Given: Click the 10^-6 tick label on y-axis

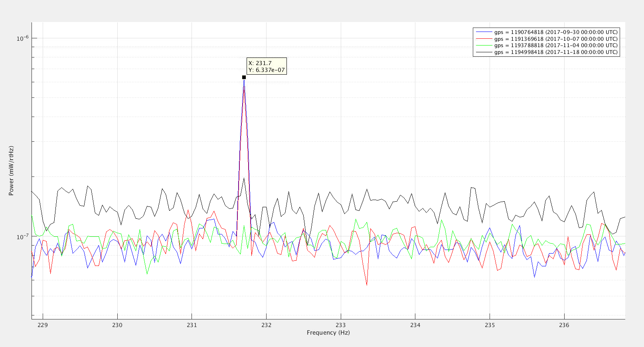Looking at the screenshot, I should (x=23, y=38).
